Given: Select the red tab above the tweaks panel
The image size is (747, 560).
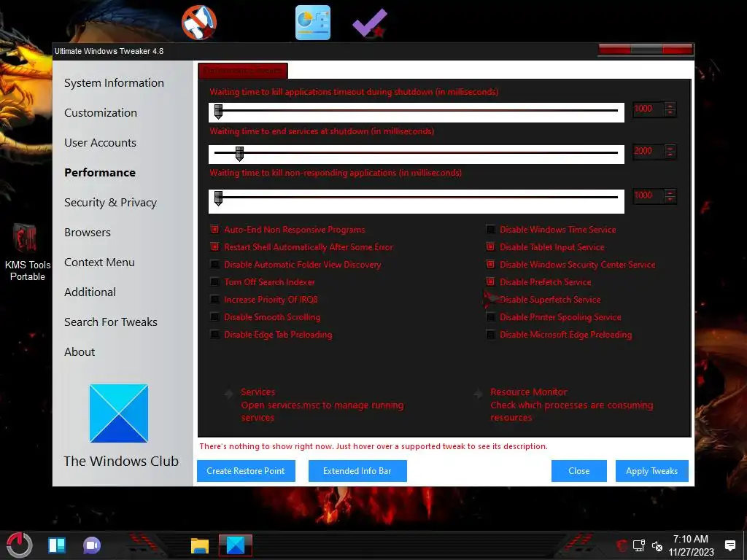Looking at the screenshot, I should pyautogui.click(x=243, y=71).
